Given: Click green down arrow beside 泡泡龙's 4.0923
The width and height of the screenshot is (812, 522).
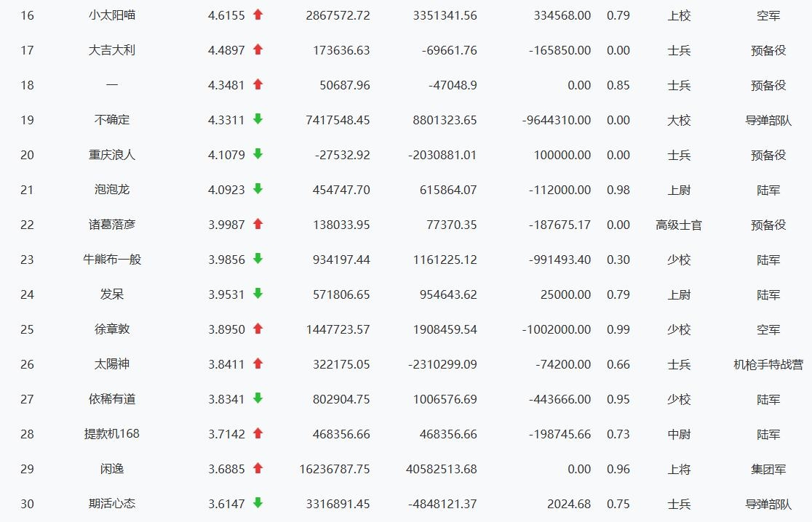Looking at the screenshot, I should point(258,189).
